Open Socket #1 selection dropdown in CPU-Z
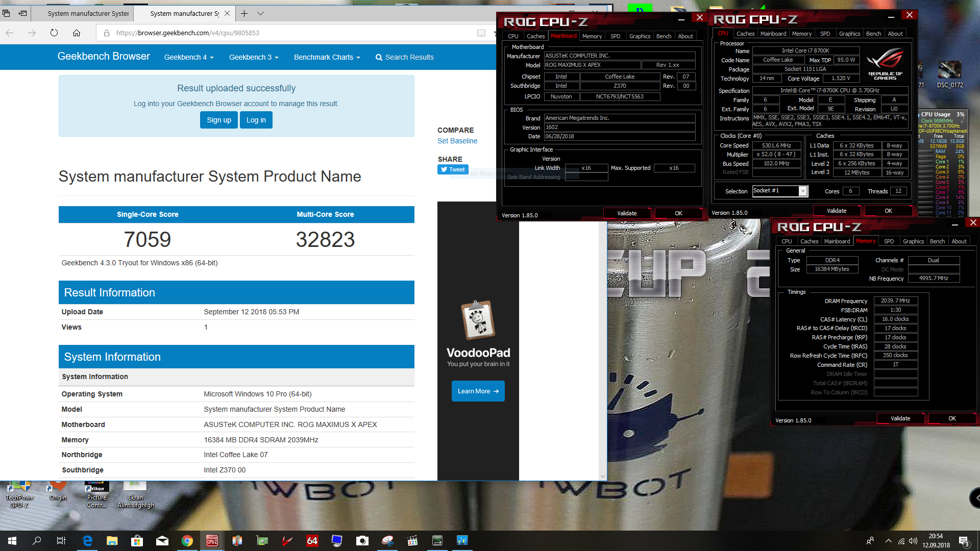The image size is (980, 551). pos(803,191)
